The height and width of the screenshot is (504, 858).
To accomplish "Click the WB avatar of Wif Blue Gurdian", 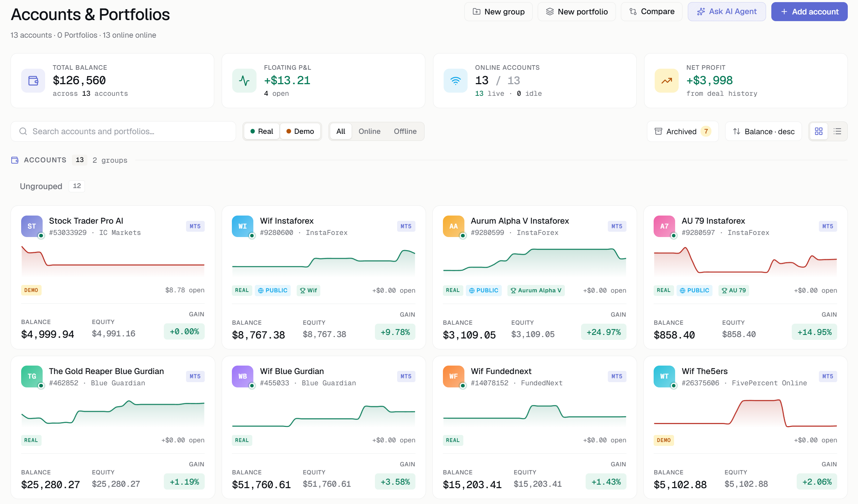I will 242,376.
